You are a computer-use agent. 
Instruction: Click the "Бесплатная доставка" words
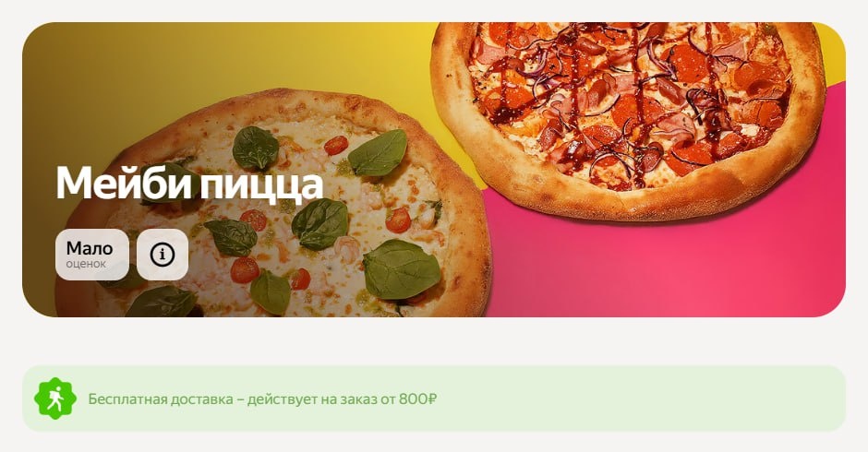point(161,398)
